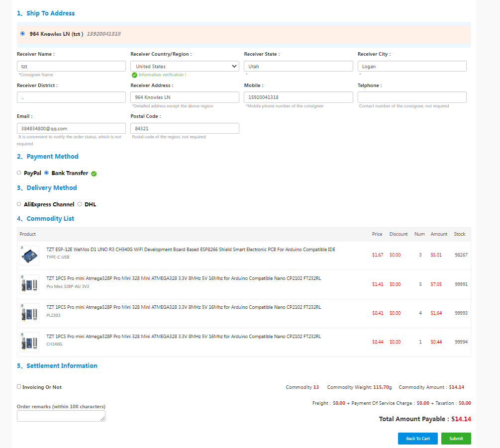The height and width of the screenshot is (448, 500).
Task: Click the Settlement Information section heading
Action: [57, 366]
